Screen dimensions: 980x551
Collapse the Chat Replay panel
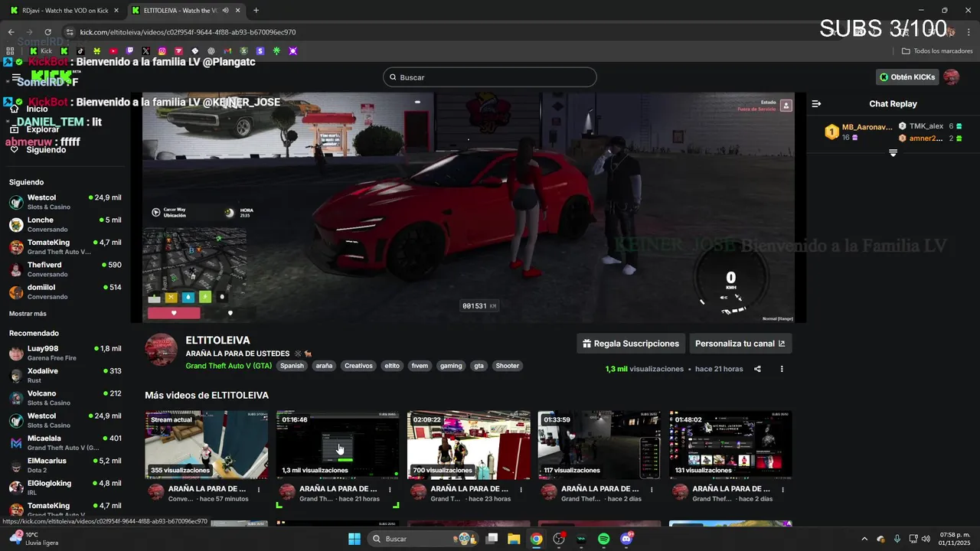[816, 103]
